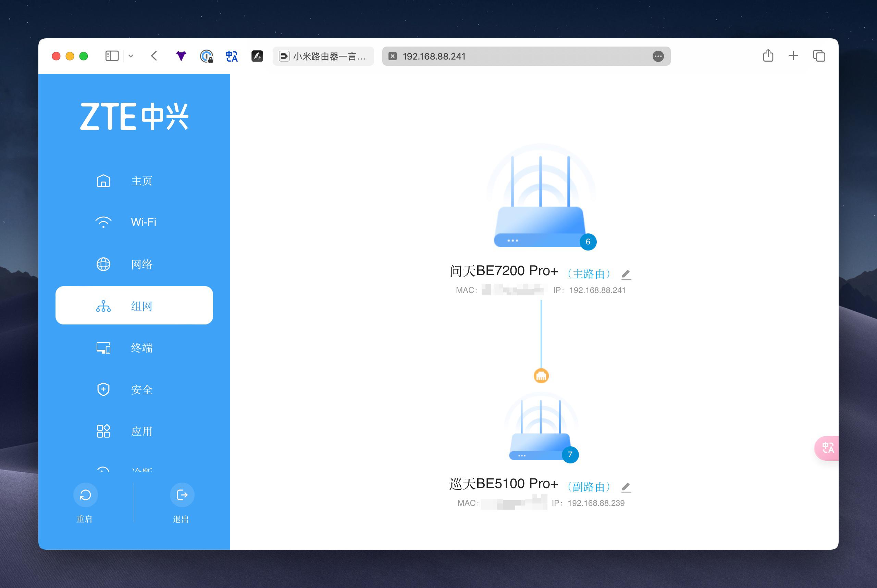877x588 pixels.
Task: Click the Safari sidebar toggle icon
Action: click(112, 56)
